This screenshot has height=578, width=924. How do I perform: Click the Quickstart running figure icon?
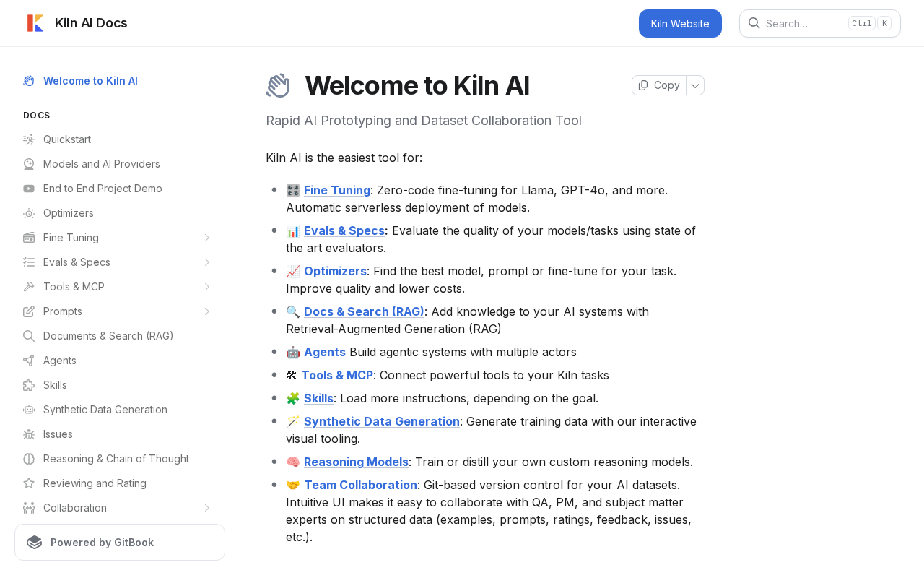coord(29,139)
